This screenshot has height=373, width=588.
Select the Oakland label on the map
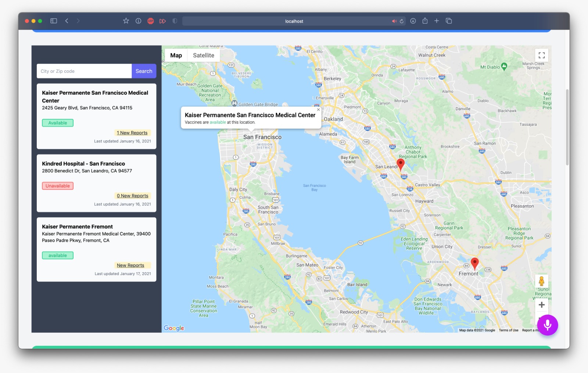(333, 119)
